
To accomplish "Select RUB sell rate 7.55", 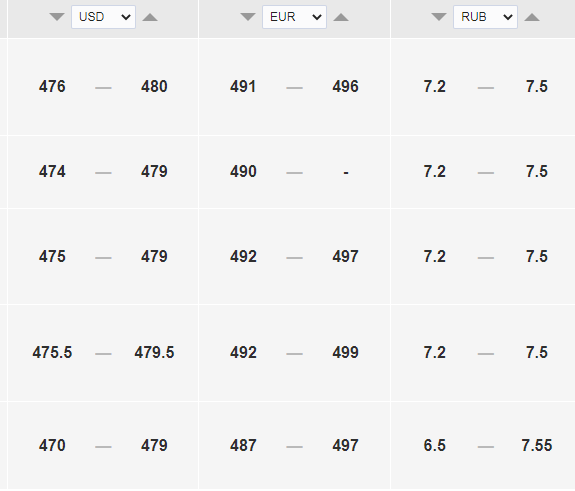I will tap(537, 446).
